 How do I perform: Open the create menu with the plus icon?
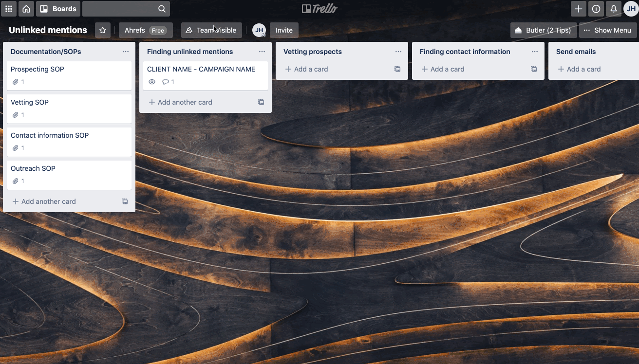579,9
